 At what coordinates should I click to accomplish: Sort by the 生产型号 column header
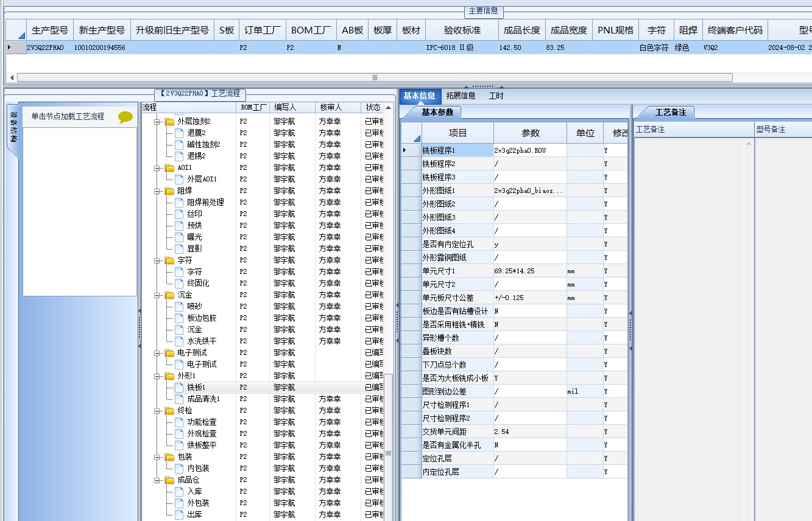pos(49,30)
